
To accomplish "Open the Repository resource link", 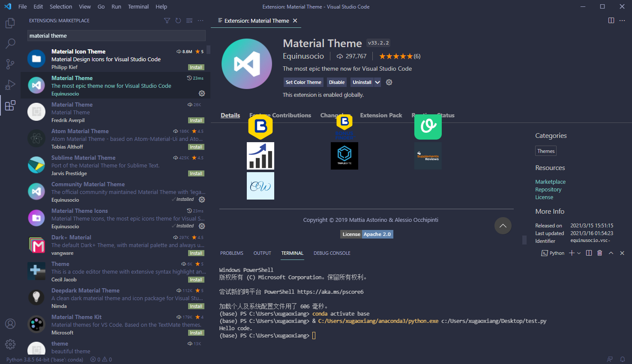I will point(548,189).
